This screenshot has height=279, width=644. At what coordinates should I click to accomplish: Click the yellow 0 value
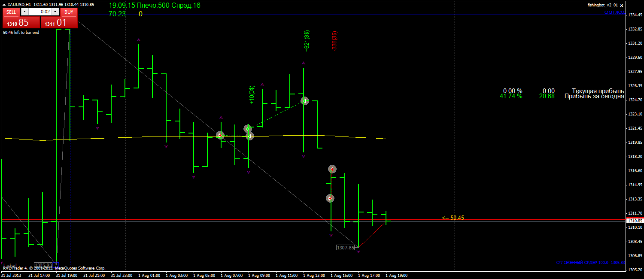[140, 14]
